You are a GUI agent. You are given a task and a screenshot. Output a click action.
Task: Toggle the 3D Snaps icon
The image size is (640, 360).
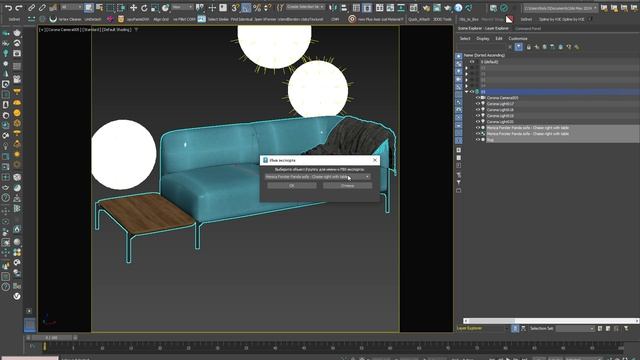235,8
